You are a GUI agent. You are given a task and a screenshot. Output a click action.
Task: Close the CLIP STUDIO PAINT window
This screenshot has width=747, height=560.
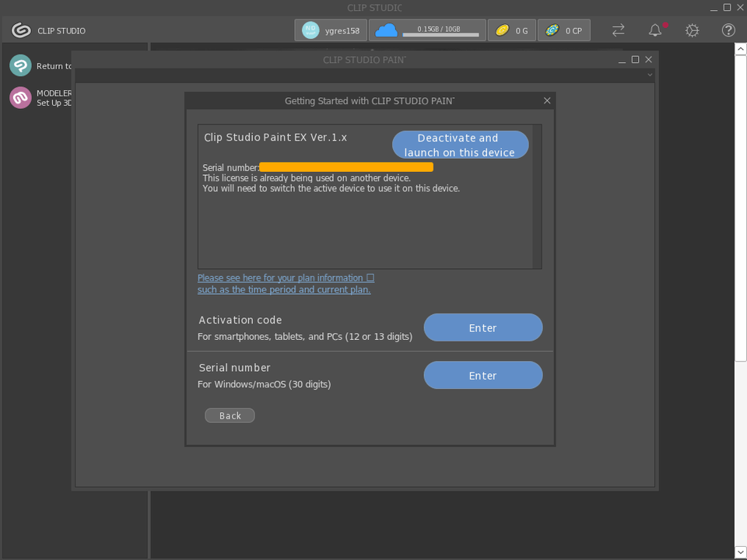click(x=648, y=60)
